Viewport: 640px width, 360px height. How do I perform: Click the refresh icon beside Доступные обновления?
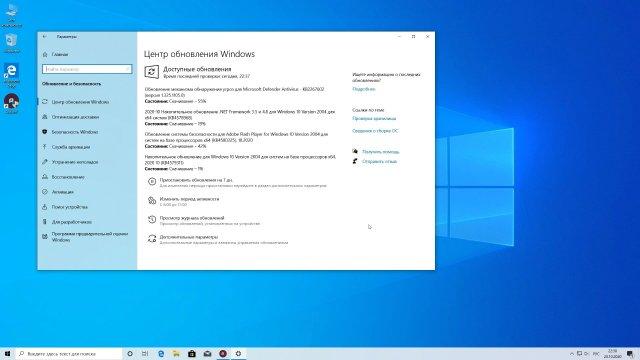coord(151,72)
